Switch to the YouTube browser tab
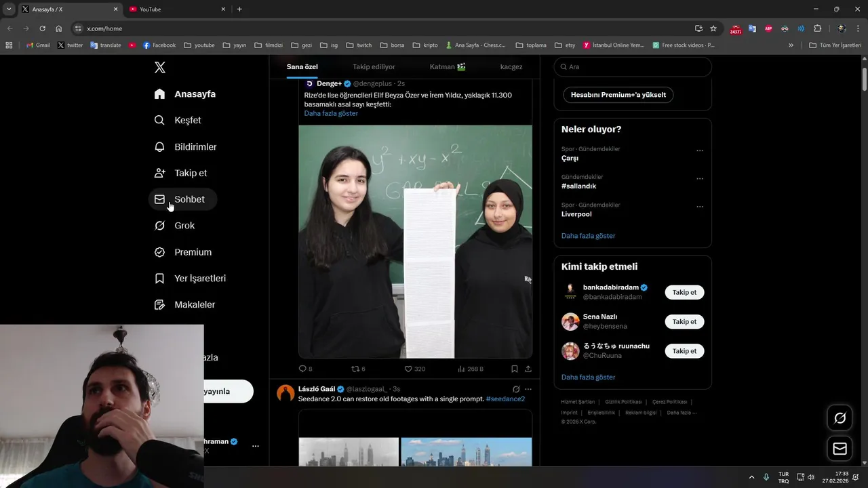The width and height of the screenshot is (868, 488). coord(176,9)
